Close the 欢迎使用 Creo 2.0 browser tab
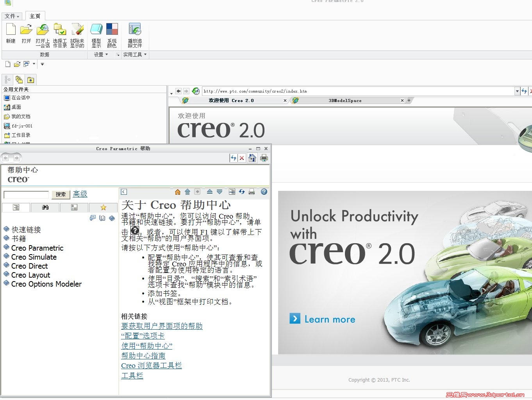Viewport: 532px width, 400px height. [285, 100]
